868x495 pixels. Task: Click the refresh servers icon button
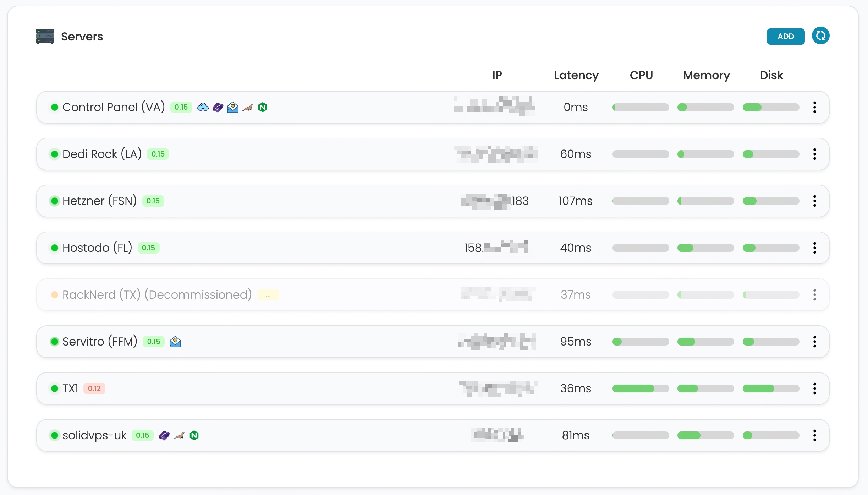(x=820, y=36)
